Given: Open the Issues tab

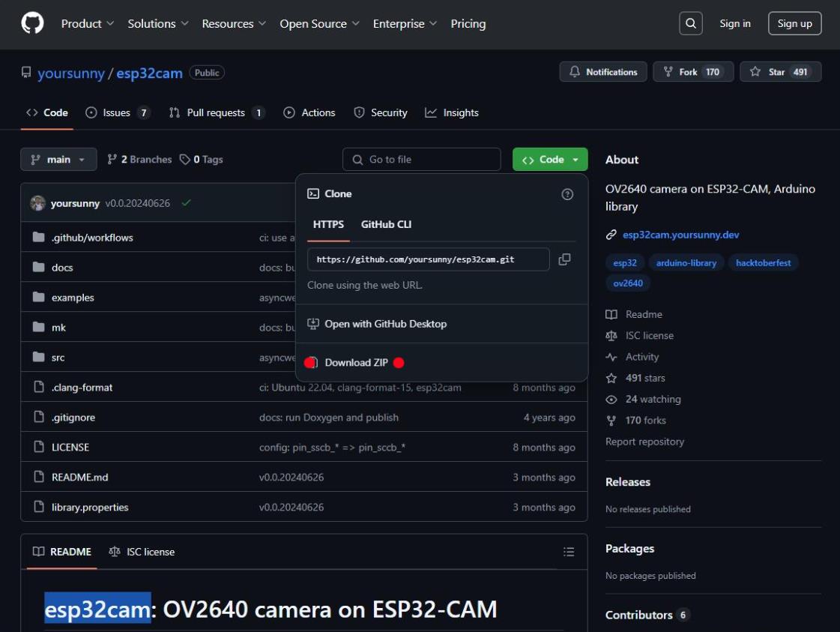Looking at the screenshot, I should point(118,112).
